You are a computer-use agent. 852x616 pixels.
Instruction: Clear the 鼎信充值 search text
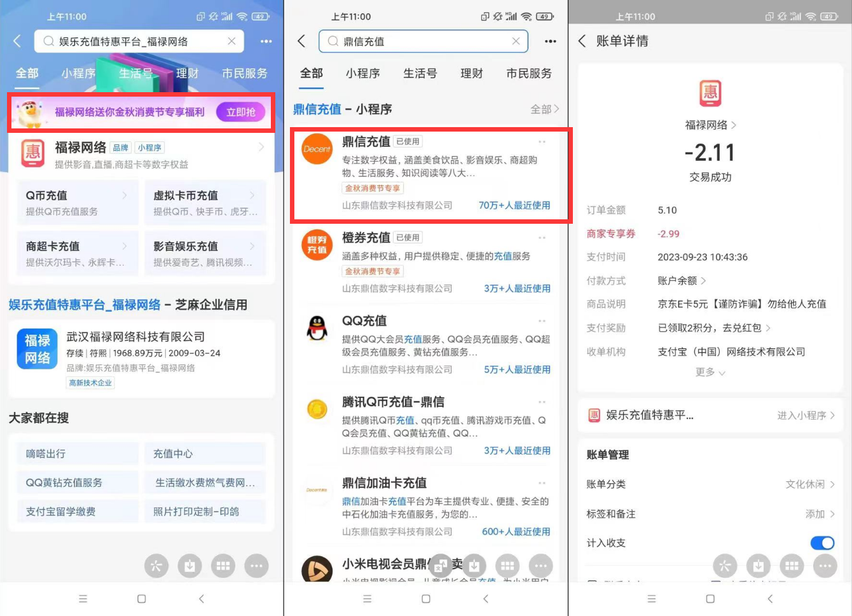pyautogui.click(x=516, y=41)
